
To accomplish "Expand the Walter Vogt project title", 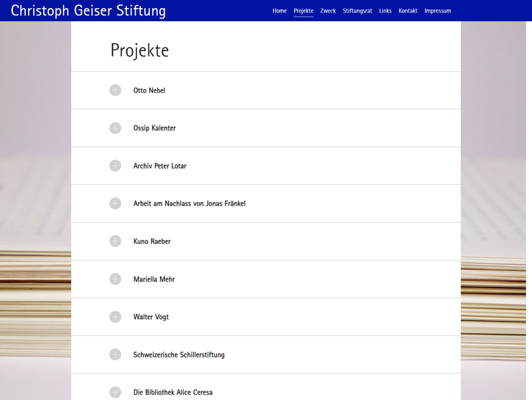I will point(151,317).
